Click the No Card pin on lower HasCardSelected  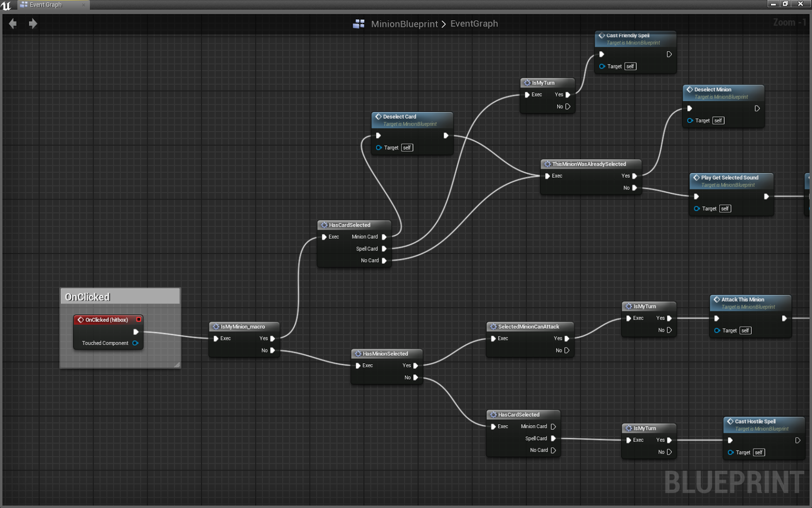(x=554, y=450)
